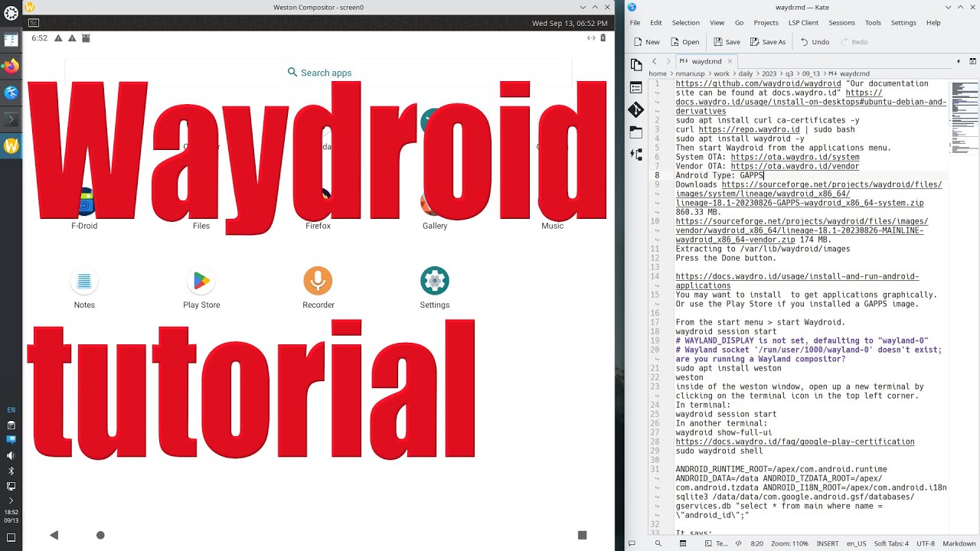
Task: Toggle the INSERT mode indicator
Action: [x=828, y=543]
